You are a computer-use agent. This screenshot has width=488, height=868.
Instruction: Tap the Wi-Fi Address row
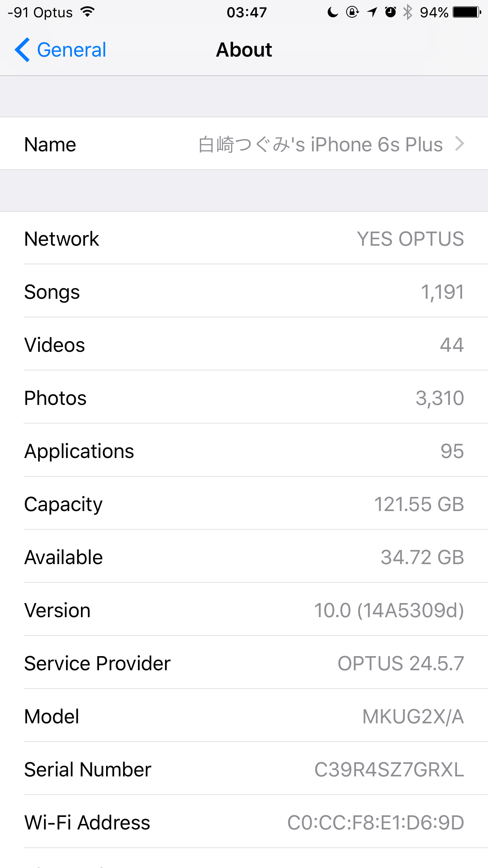[244, 822]
